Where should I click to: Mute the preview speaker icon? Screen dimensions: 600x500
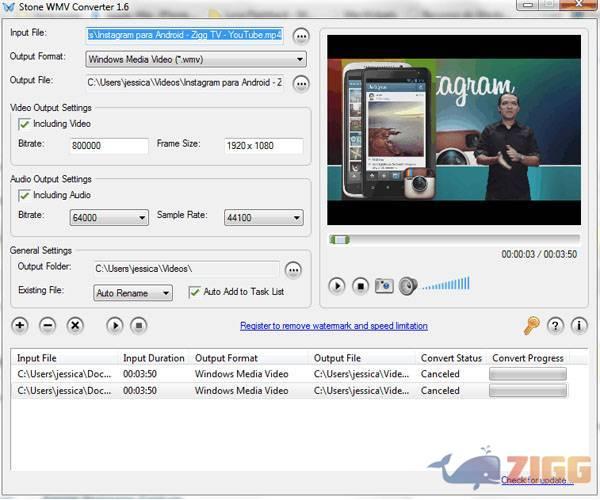(408, 286)
